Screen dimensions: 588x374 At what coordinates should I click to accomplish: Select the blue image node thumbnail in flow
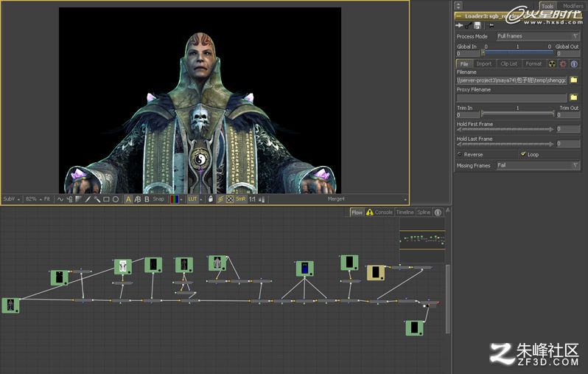305,269
